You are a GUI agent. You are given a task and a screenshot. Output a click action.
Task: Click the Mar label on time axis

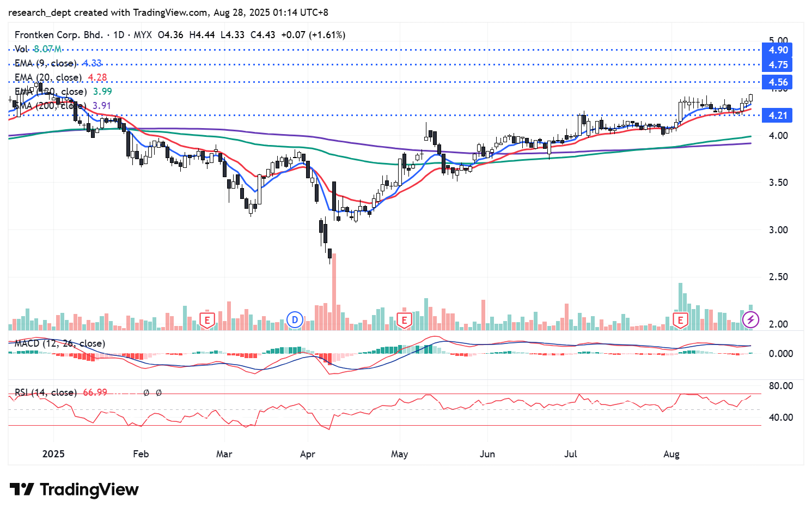[224, 454]
